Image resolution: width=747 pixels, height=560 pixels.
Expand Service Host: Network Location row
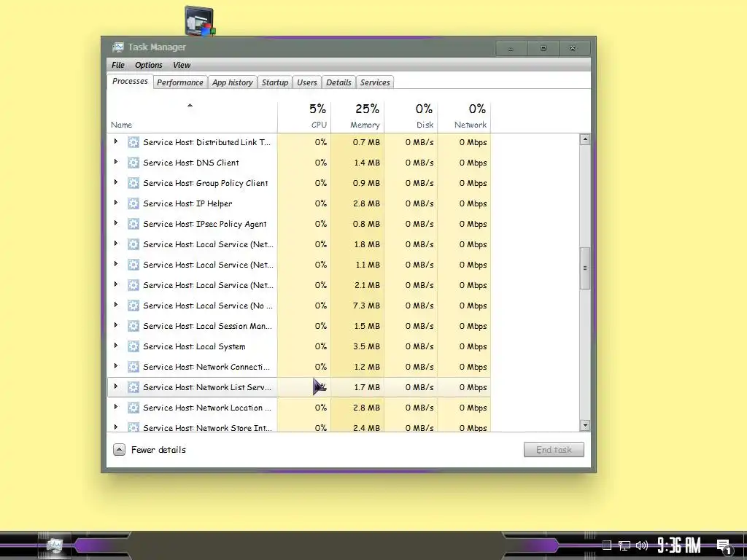click(x=116, y=407)
